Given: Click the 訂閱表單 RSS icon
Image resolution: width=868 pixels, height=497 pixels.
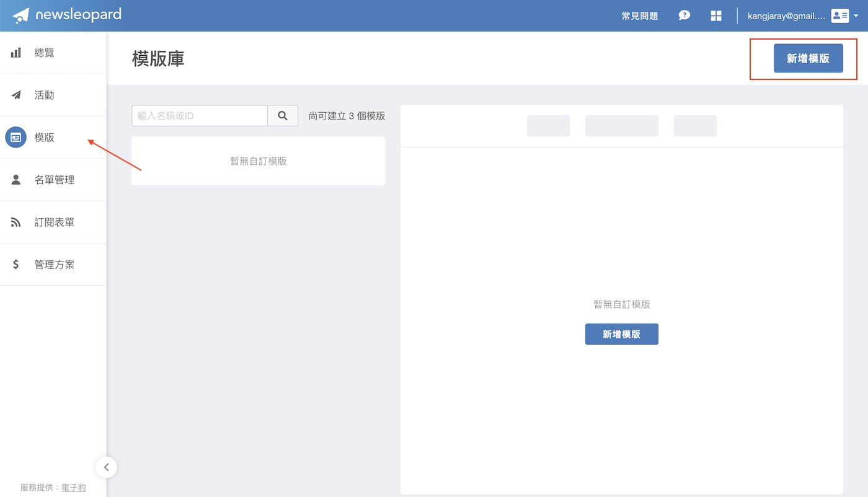Looking at the screenshot, I should pos(16,222).
